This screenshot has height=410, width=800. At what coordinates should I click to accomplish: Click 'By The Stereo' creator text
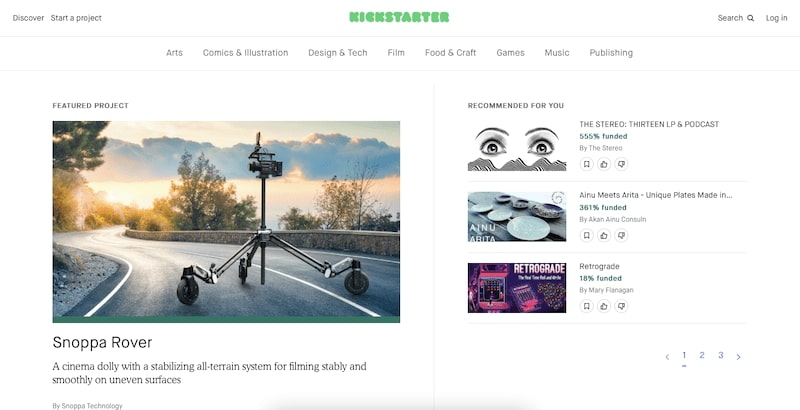pos(601,148)
